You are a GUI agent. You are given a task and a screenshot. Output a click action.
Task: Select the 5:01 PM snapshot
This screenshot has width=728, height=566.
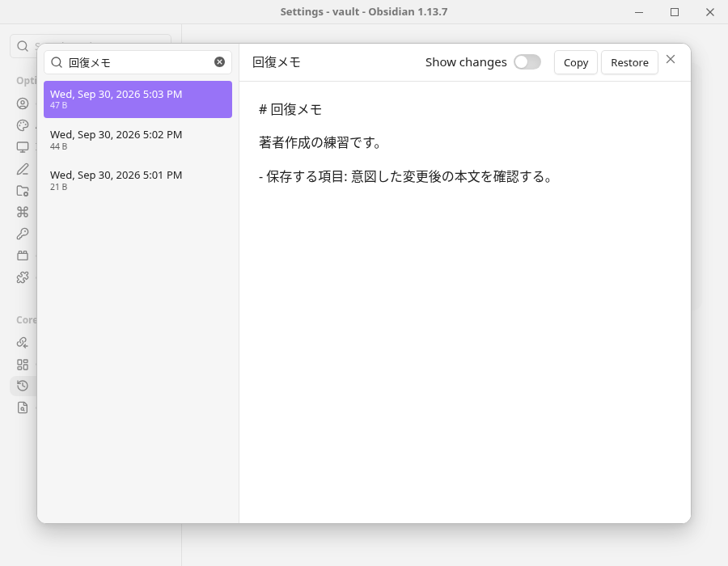coord(138,180)
